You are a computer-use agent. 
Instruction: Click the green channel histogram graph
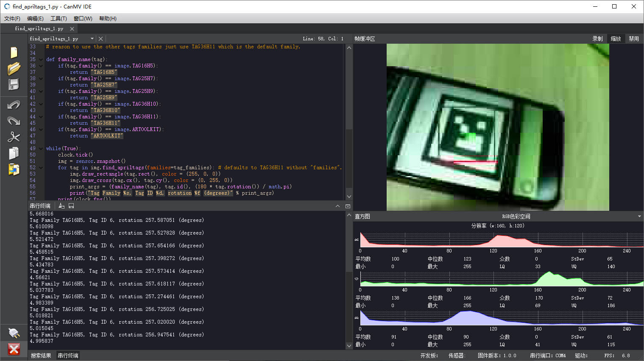click(x=502, y=279)
